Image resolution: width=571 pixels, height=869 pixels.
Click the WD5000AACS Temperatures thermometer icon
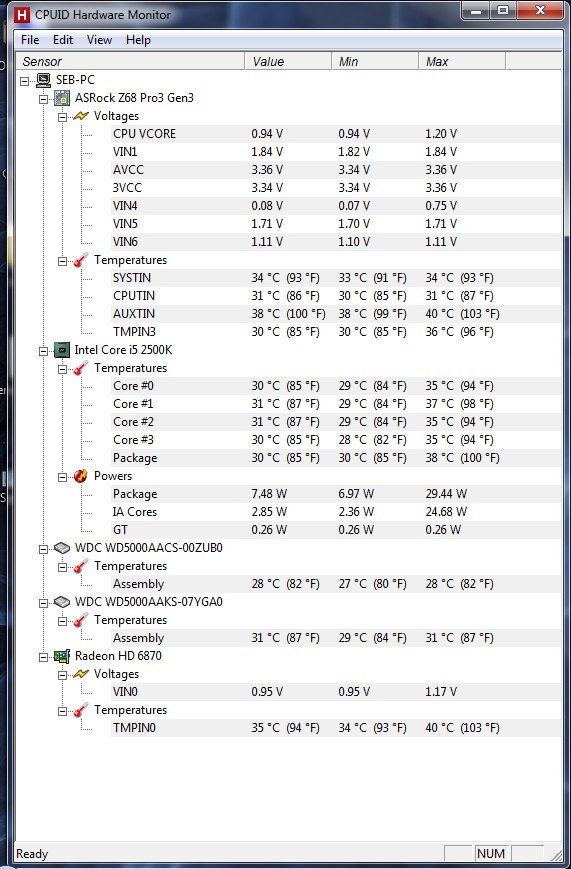point(81,566)
